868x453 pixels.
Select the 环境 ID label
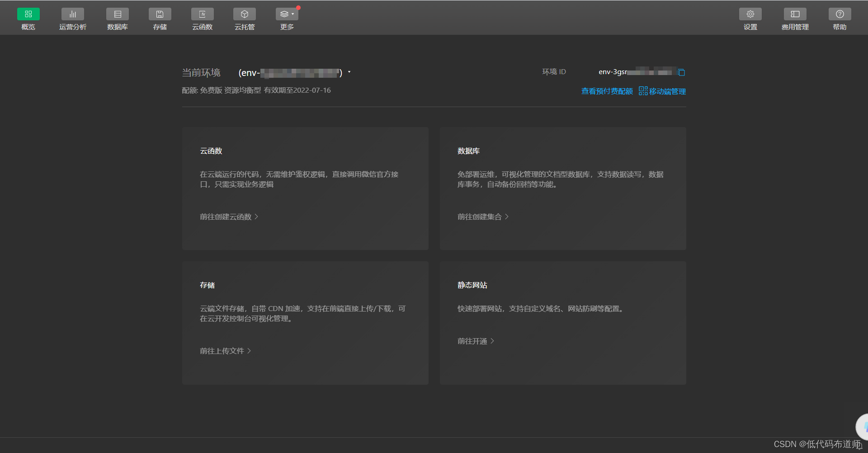554,72
